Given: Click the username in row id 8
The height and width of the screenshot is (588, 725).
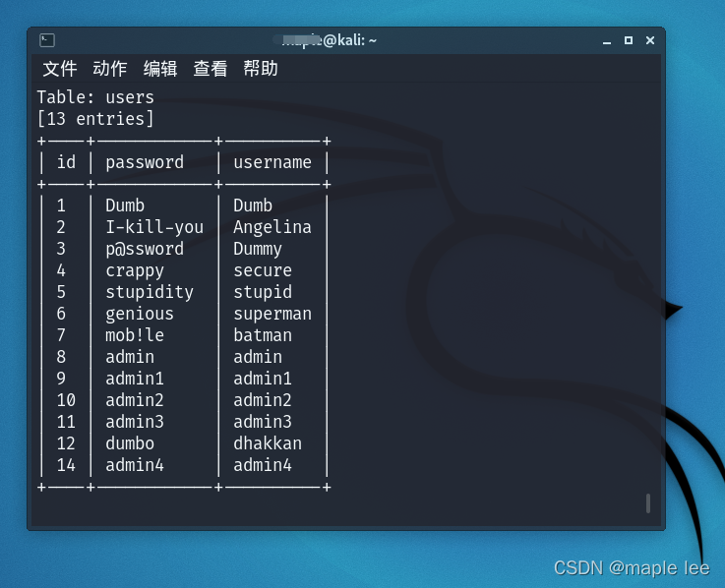Looking at the screenshot, I should click(x=258, y=357).
